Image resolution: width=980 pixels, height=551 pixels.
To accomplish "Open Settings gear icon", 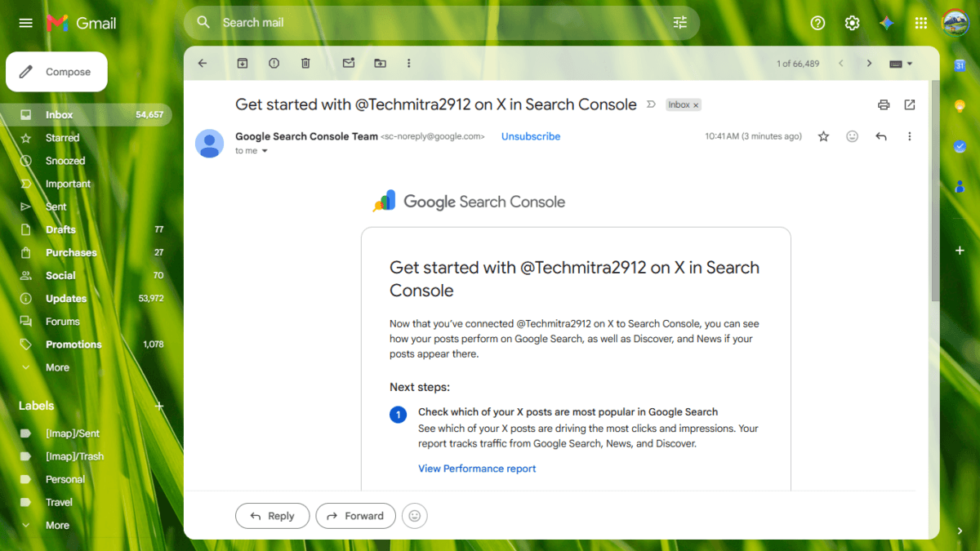I will pos(852,23).
